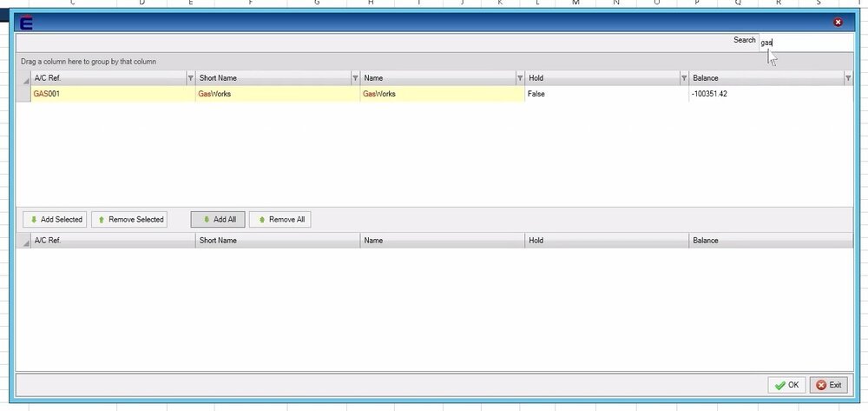Click into the Search input field
This screenshot has width=868, height=411.
click(806, 42)
